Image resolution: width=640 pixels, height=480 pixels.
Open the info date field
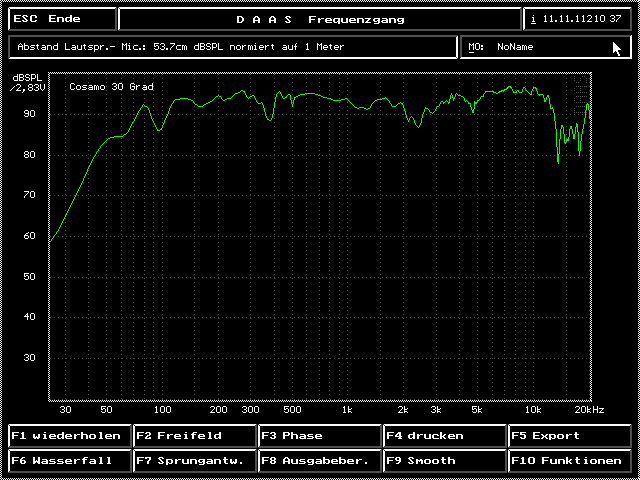pos(577,19)
